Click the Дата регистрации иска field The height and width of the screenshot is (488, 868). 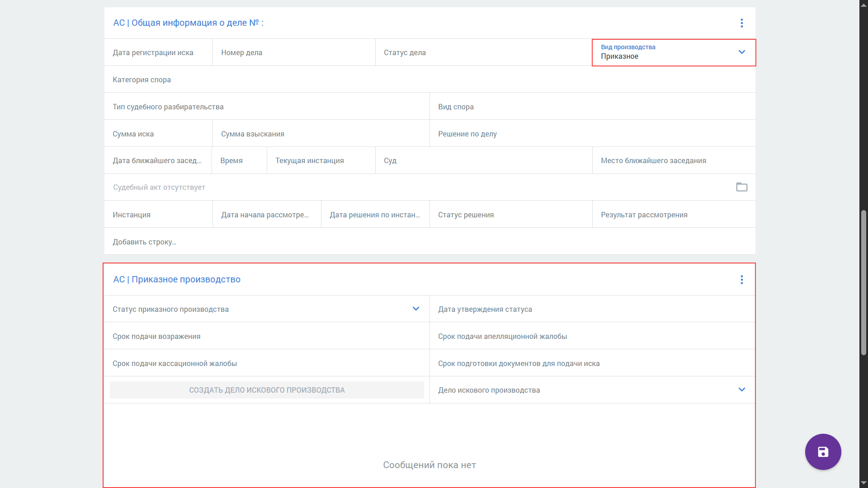coord(158,52)
